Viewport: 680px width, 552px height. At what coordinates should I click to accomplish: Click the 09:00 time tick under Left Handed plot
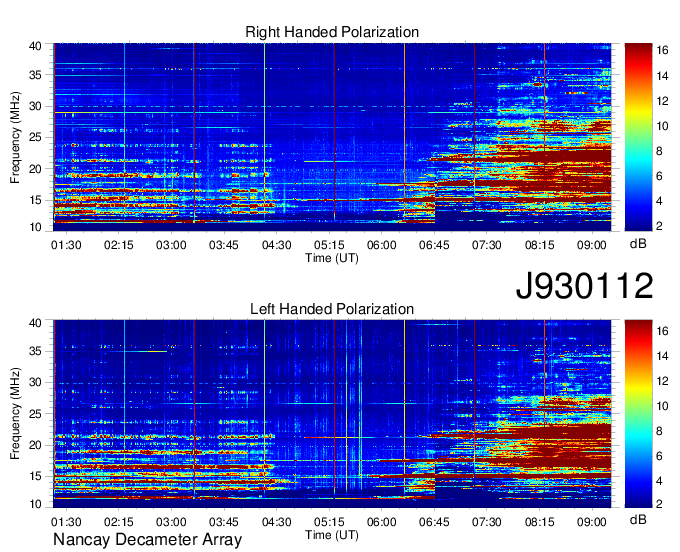[x=592, y=522]
